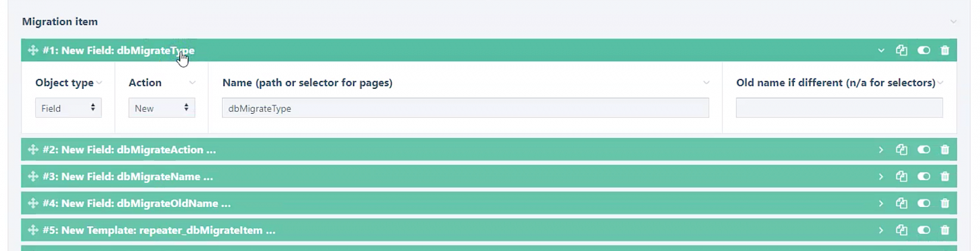
Task: Clone item #2 dbMigrateAction
Action: click(901, 150)
